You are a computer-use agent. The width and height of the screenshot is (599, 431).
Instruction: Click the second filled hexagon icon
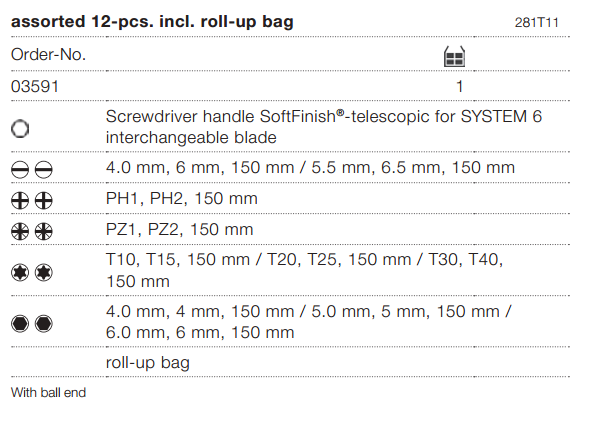(x=44, y=324)
